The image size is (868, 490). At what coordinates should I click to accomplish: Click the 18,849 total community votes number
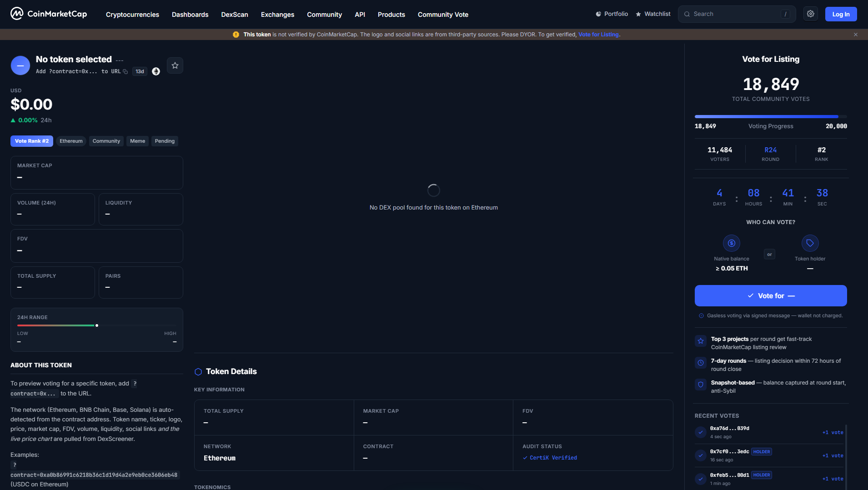point(771,84)
